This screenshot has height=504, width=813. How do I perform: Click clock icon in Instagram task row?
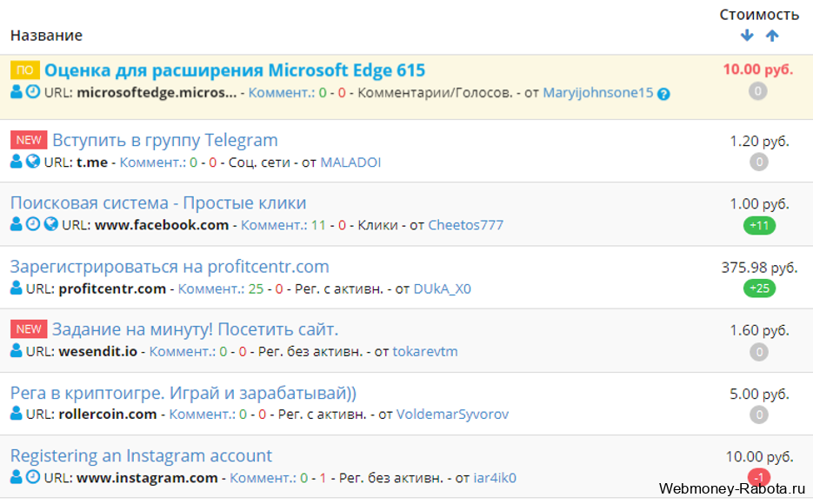(33, 477)
